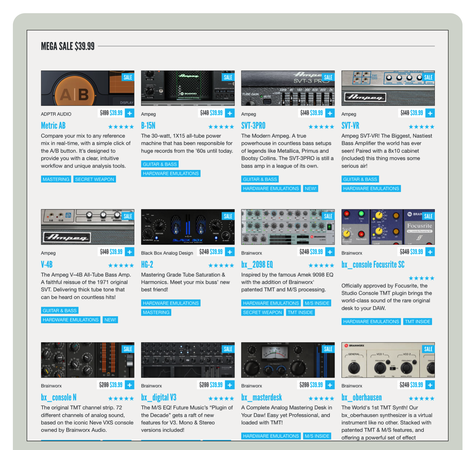Open the bx_console N product image
The width and height of the screenshot is (476, 450).
(x=87, y=360)
